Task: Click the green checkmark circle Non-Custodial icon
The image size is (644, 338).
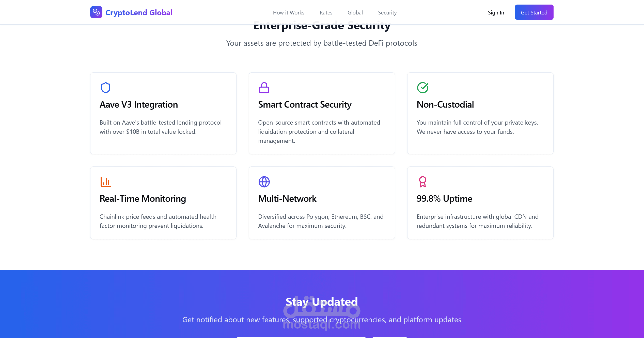Action: (423, 88)
